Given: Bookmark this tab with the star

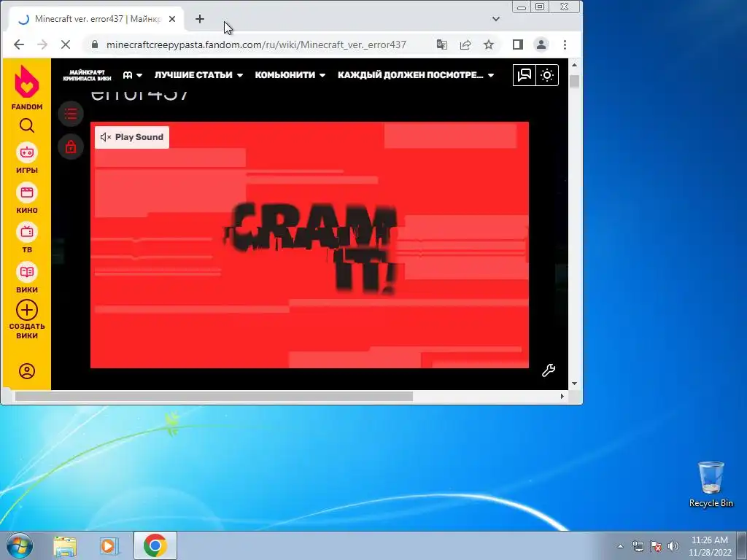Looking at the screenshot, I should [489, 44].
